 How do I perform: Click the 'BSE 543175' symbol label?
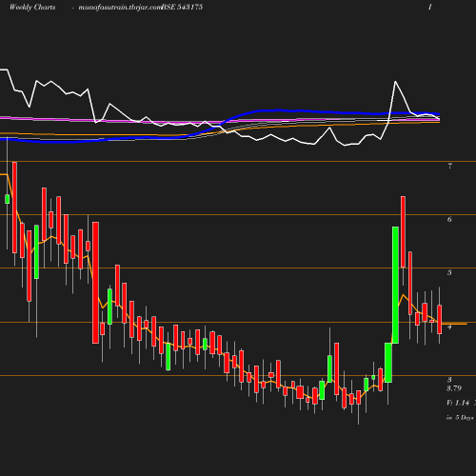point(182,8)
